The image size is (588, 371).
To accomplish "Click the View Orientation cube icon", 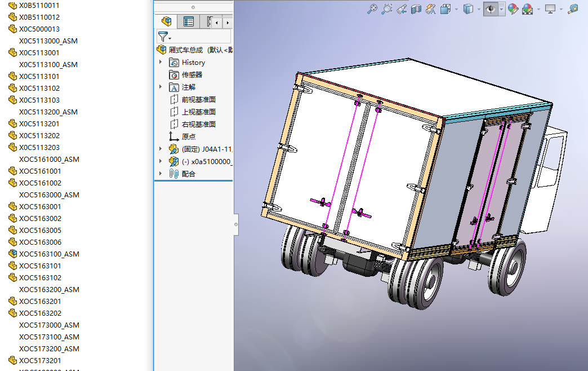I will pos(446,9).
